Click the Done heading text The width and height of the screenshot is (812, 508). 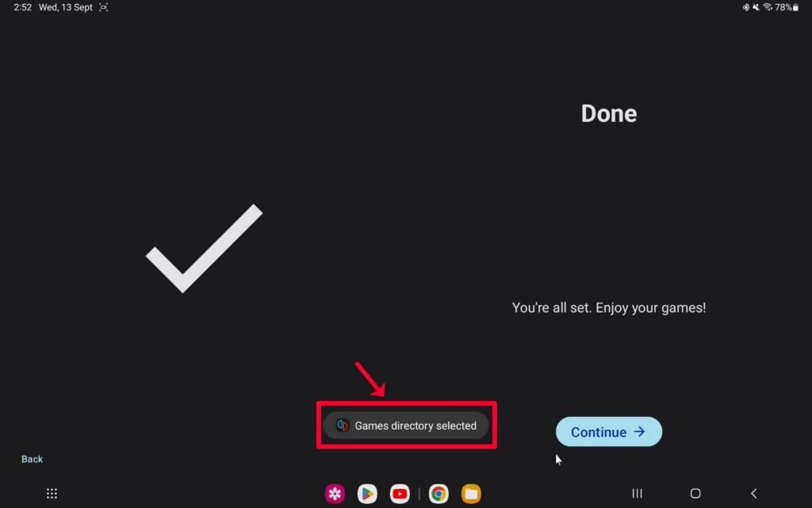(x=608, y=113)
